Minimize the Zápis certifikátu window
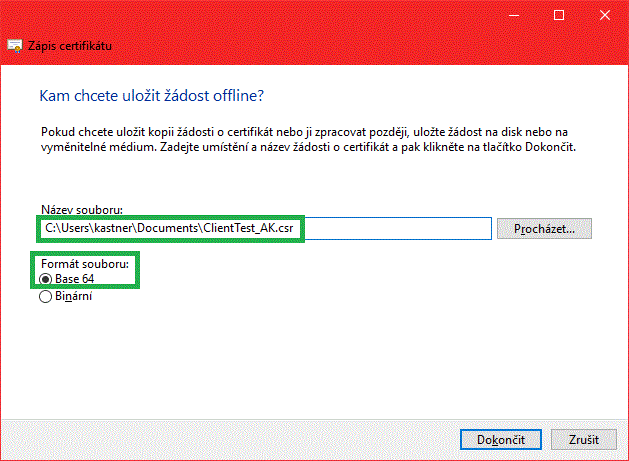This screenshot has width=629, height=461. (513, 15)
